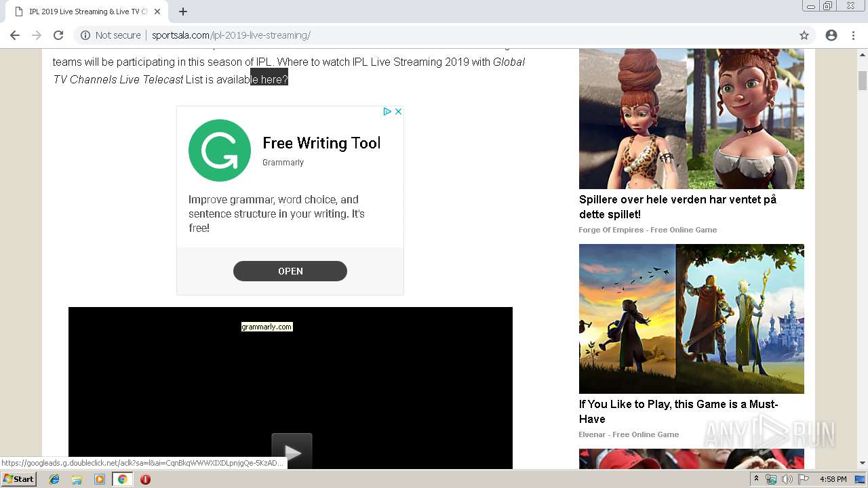The height and width of the screenshot is (488, 868).
Task: Minimize the Chrome window
Action: pos(810,6)
